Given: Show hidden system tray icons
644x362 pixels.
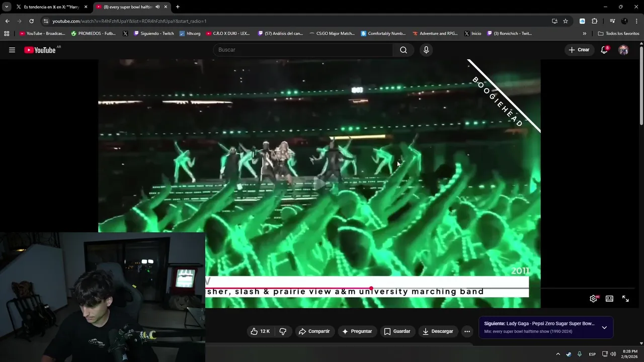Looking at the screenshot, I should click(557, 354).
